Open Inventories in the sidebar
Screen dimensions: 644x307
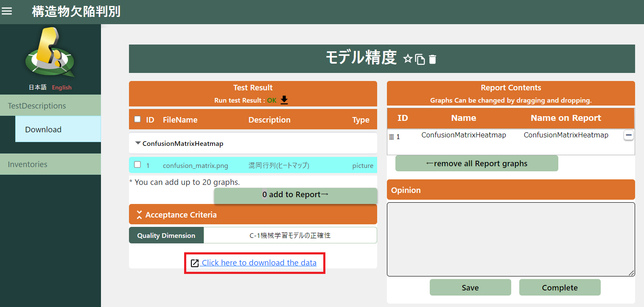(28, 164)
